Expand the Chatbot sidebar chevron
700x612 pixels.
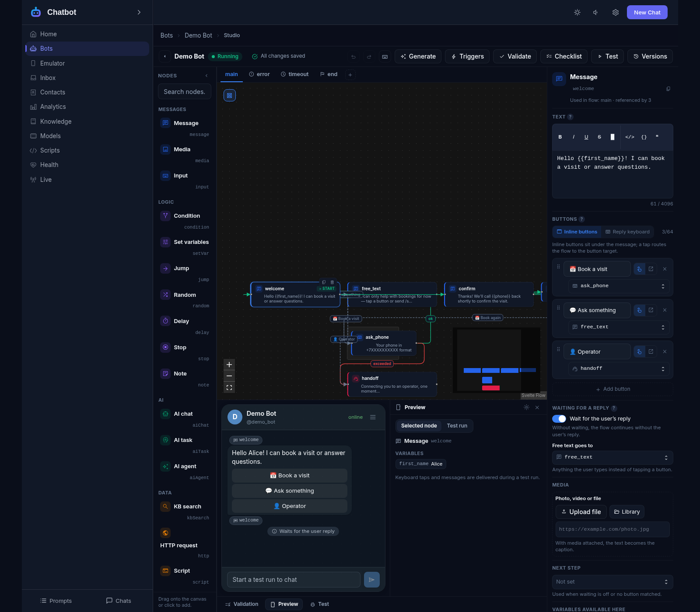[139, 12]
